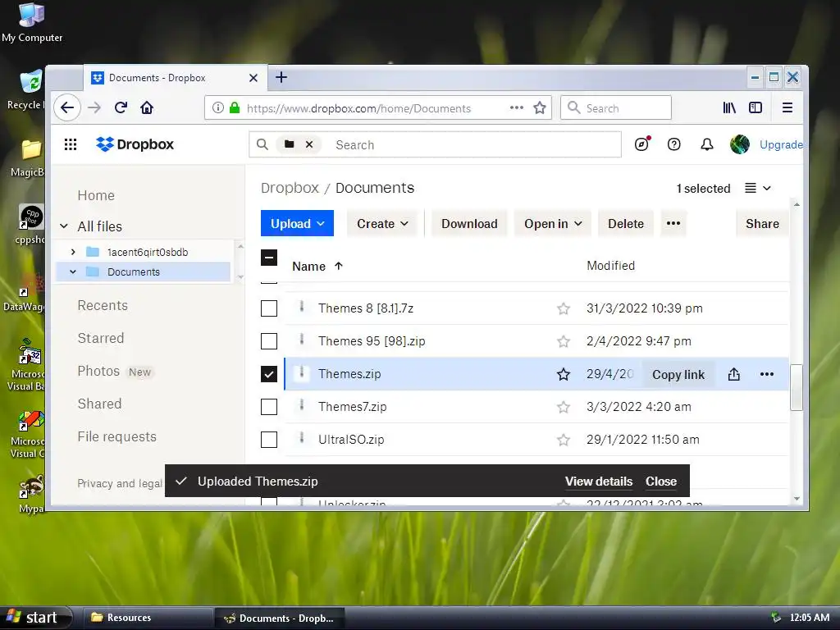
Task: Open the Upload dropdown
Action: [x=297, y=223]
